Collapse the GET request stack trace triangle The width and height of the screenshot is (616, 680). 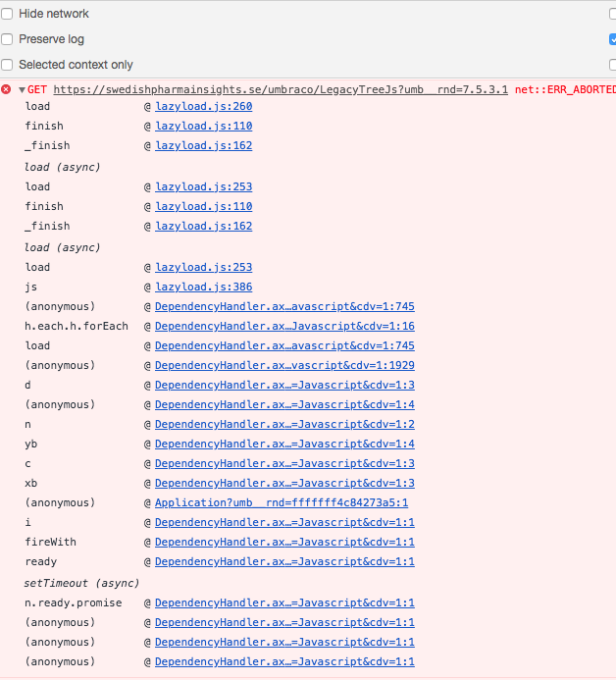point(22,90)
